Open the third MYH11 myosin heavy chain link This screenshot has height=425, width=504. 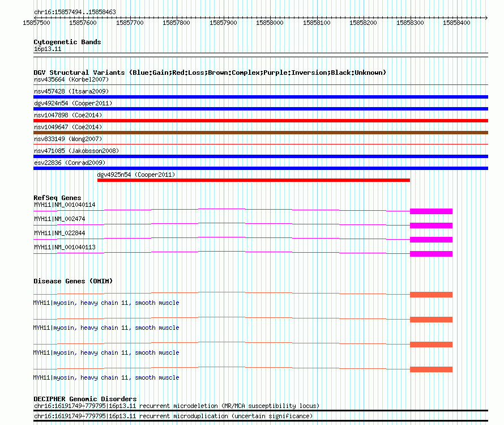coord(106,353)
